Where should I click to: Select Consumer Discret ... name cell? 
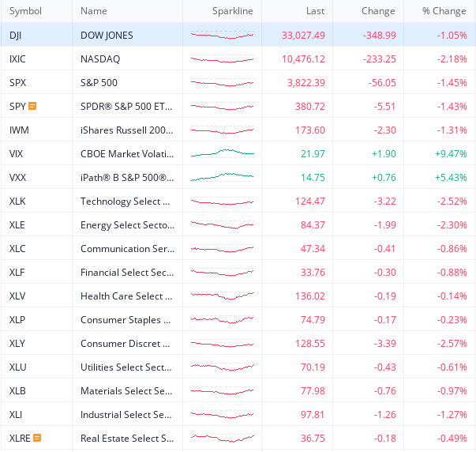tap(128, 343)
